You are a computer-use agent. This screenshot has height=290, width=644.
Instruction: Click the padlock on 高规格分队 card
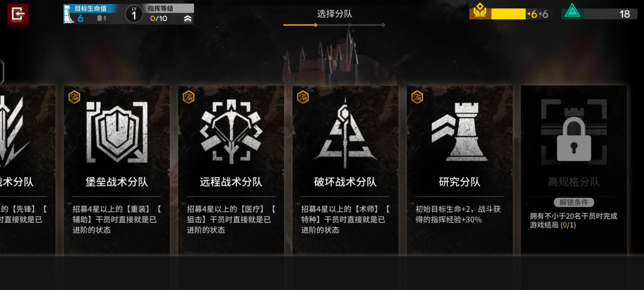574,139
